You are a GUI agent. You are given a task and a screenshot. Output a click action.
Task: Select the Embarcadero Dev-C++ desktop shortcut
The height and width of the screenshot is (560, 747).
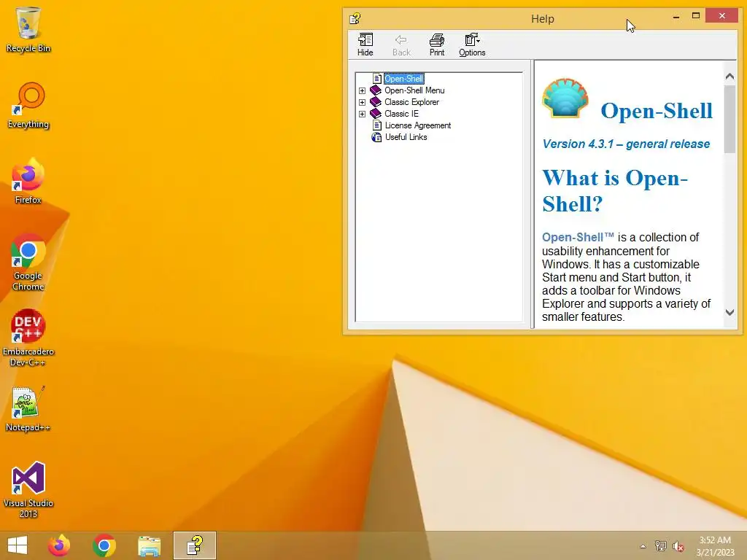28,338
